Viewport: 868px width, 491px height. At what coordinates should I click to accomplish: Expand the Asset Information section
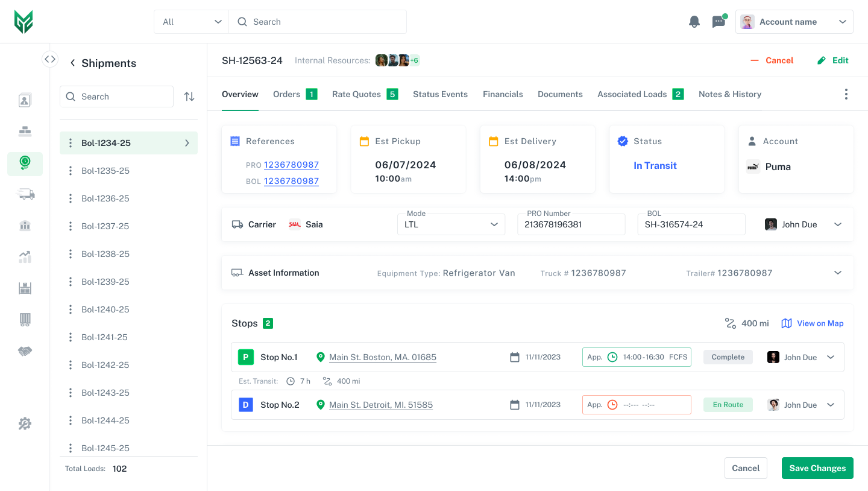pos(838,273)
